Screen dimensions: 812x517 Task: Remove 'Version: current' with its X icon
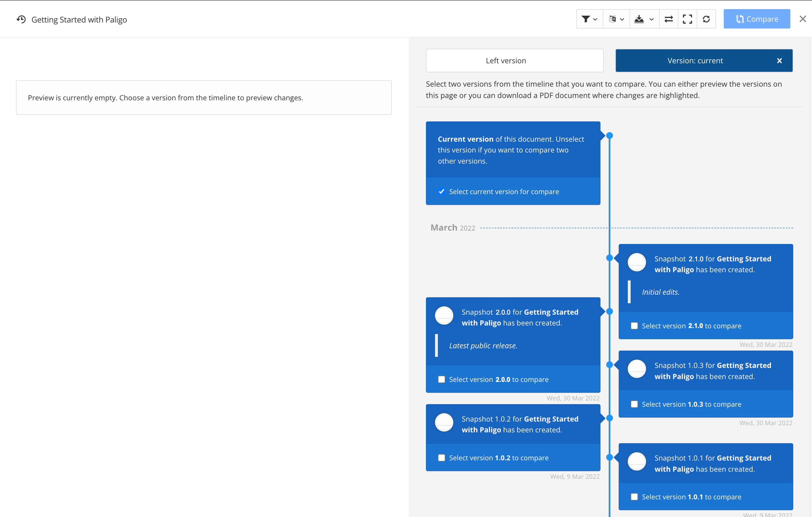779,61
